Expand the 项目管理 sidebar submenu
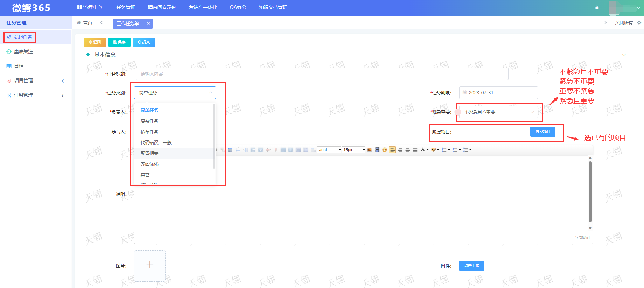Image resolution: width=644 pixels, height=288 pixels. click(x=36, y=80)
